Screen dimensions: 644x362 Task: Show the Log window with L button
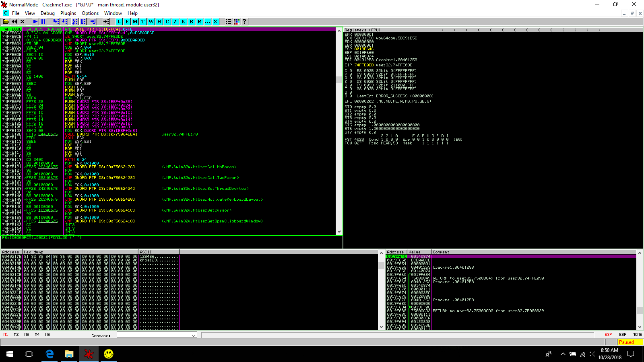tap(119, 22)
